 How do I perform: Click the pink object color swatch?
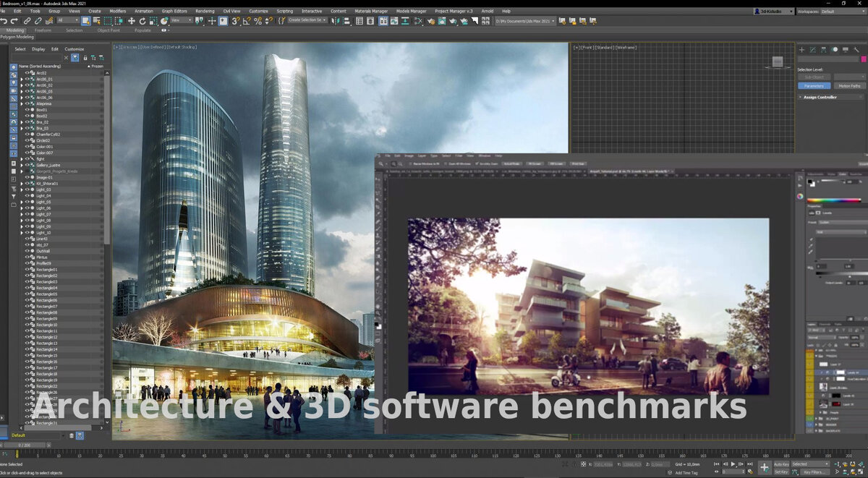[864, 59]
